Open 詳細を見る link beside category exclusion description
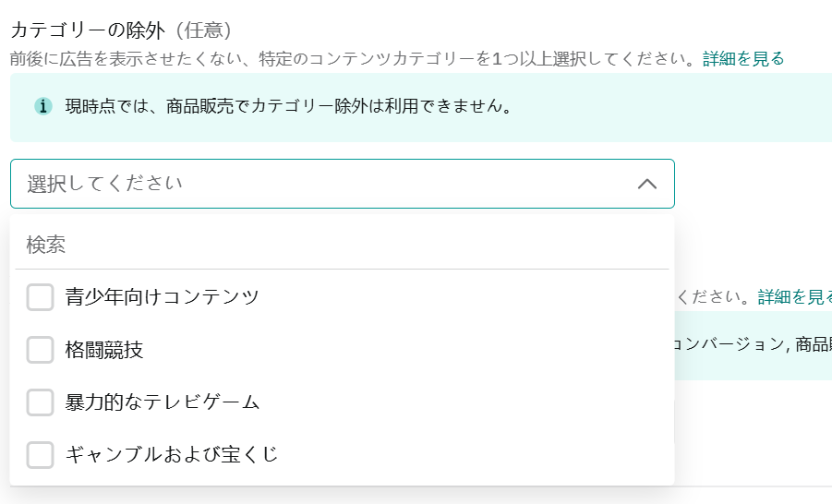This screenshot has width=832, height=504. [743, 59]
